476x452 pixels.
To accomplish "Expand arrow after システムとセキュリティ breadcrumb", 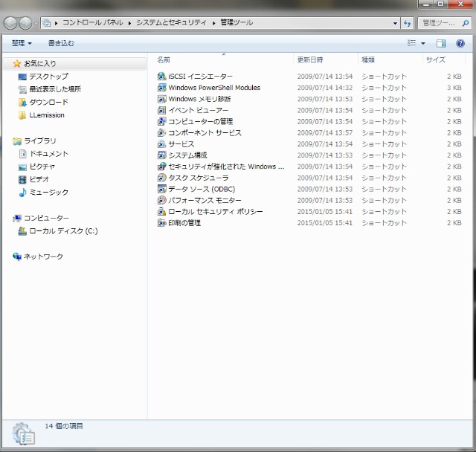I will click(214, 23).
